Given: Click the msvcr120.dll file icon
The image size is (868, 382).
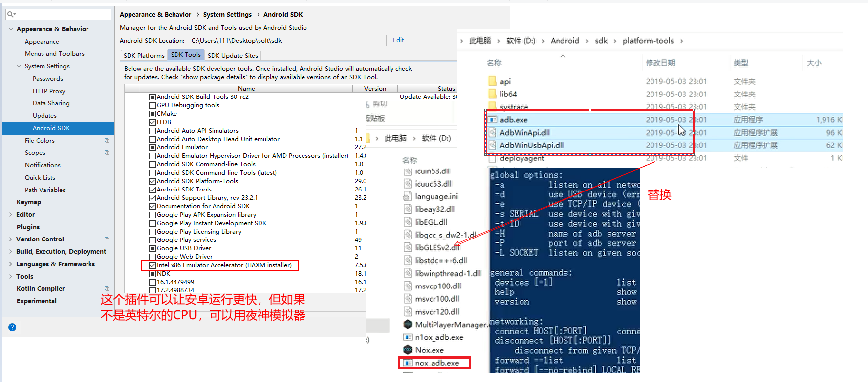Looking at the screenshot, I should pyautogui.click(x=408, y=312).
